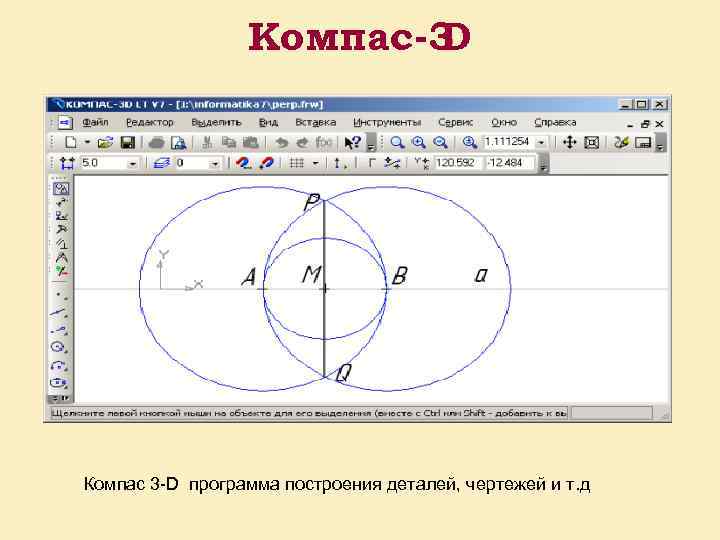Select the Parametrization panel icon
The image size is (720, 540).
[61, 243]
